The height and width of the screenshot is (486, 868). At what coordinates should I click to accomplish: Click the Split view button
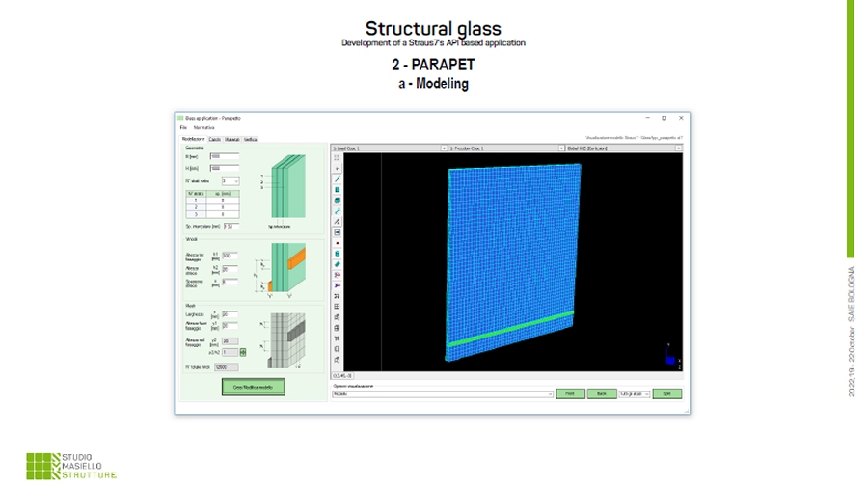click(665, 394)
